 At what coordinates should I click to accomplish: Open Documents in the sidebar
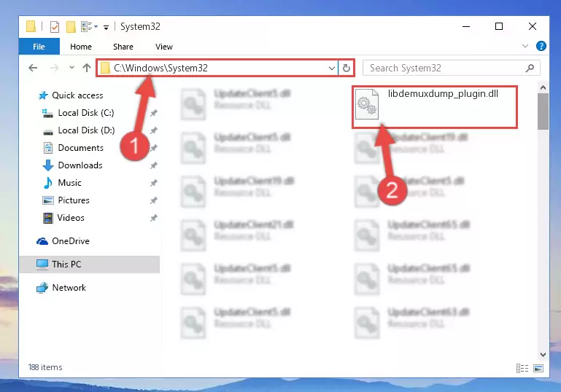pyautogui.click(x=80, y=148)
